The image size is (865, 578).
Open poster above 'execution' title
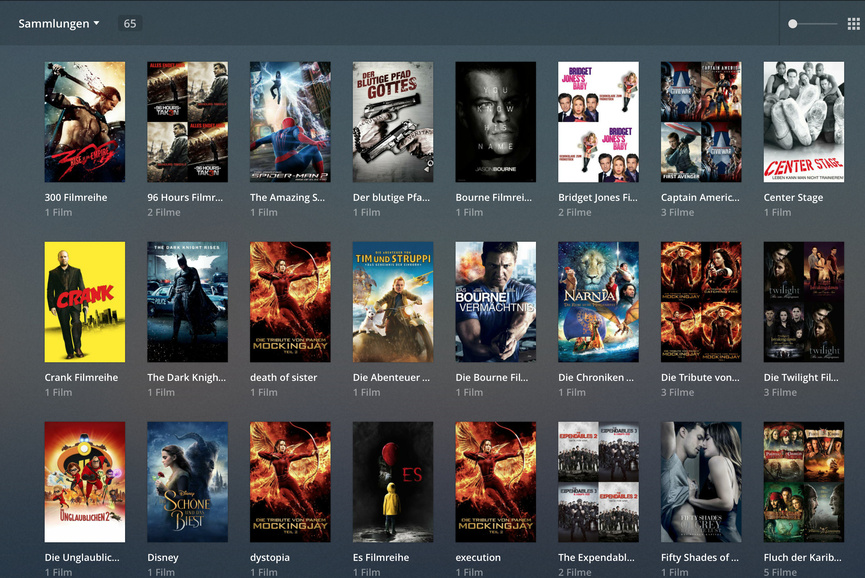pyautogui.click(x=495, y=482)
